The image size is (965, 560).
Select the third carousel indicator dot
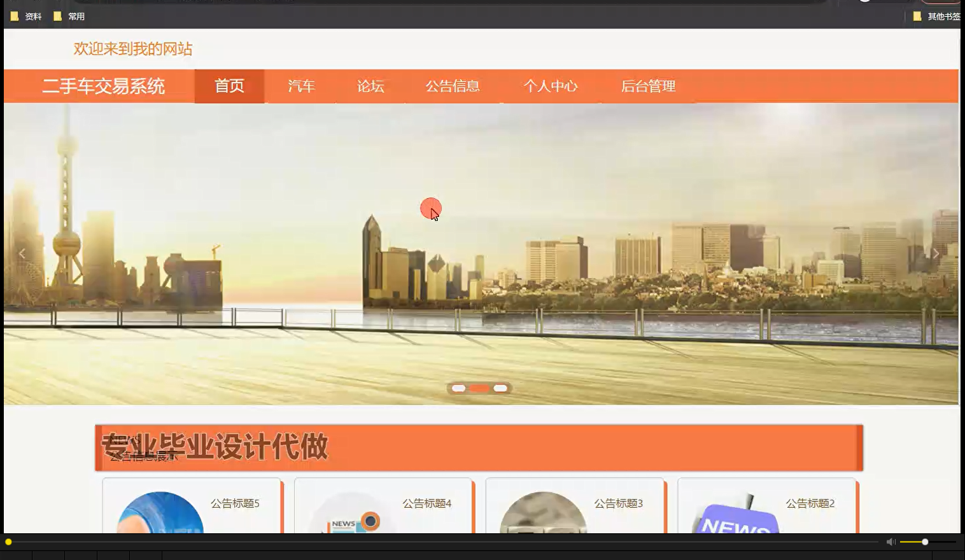[500, 388]
